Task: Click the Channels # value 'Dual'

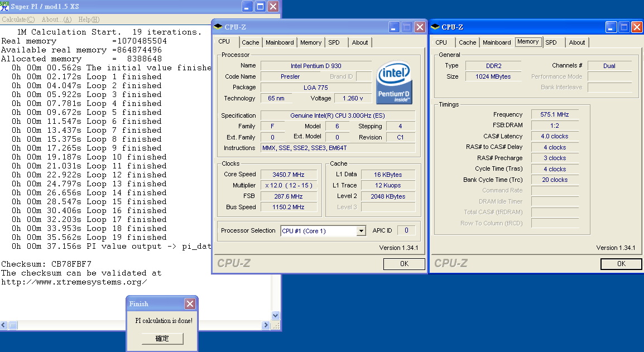Action: (x=609, y=66)
